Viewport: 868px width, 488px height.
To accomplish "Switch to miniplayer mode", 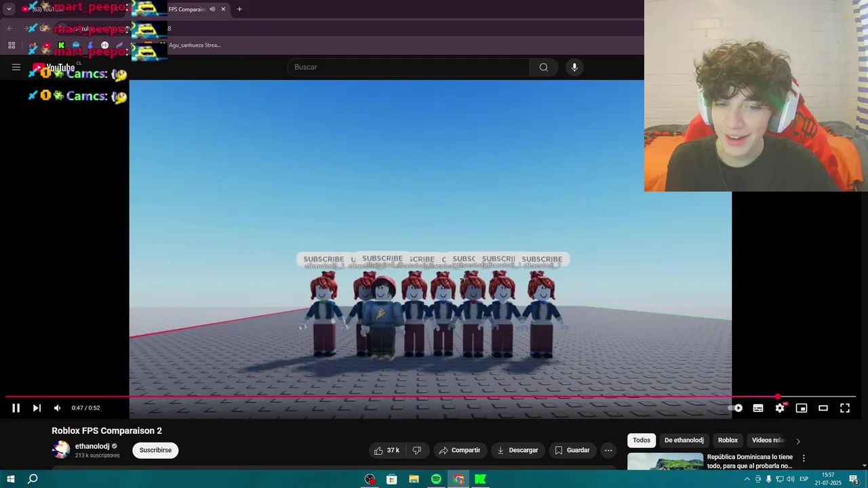I will 802,408.
